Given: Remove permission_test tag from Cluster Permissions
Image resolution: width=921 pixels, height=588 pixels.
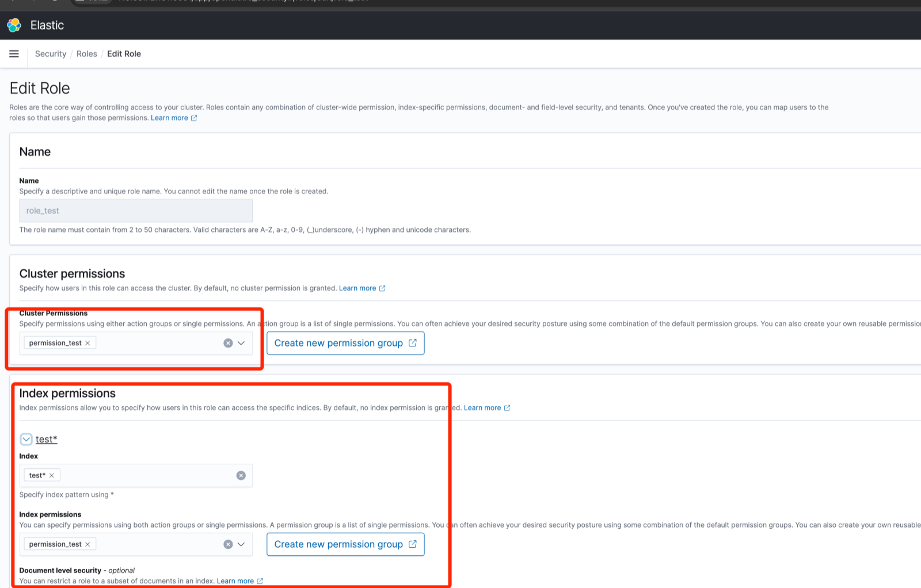Looking at the screenshot, I should click(x=87, y=343).
